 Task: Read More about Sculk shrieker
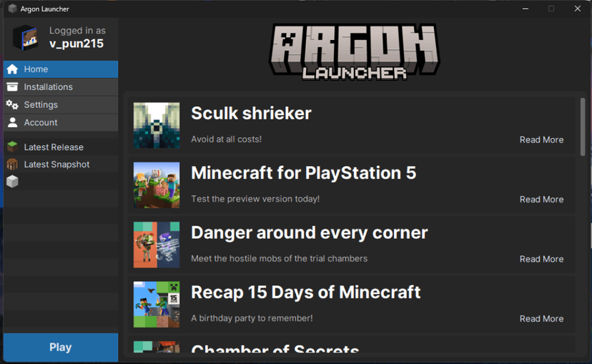click(541, 139)
